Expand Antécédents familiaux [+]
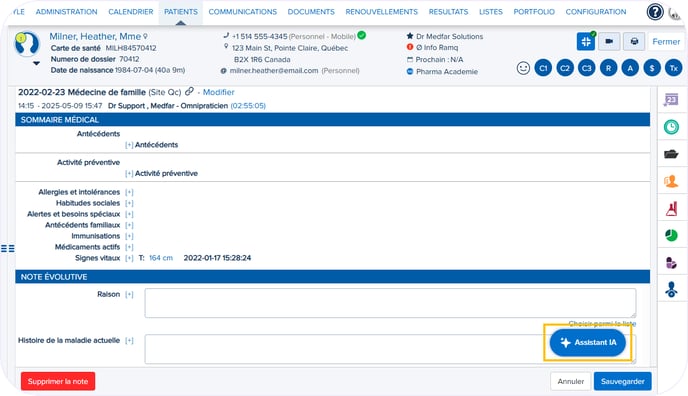The width and height of the screenshot is (688, 396). tap(129, 225)
